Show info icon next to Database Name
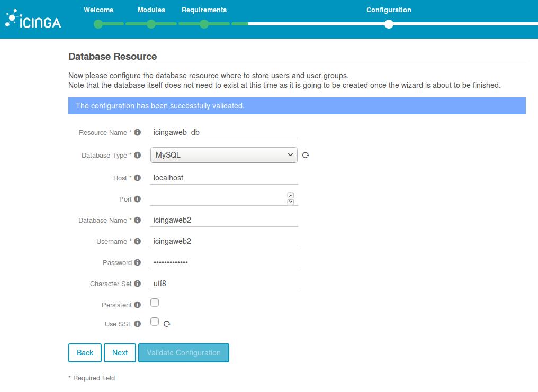The height and width of the screenshot is (392, 538). click(x=137, y=220)
